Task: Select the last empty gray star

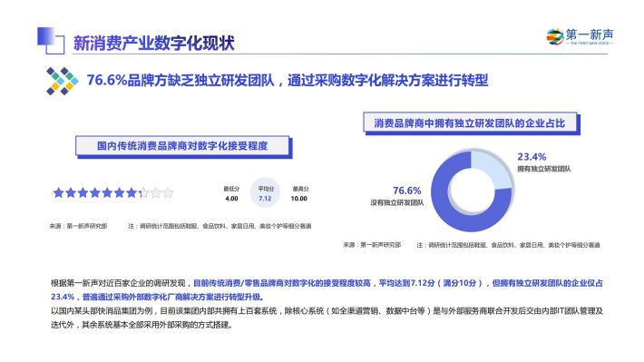Action: (x=168, y=192)
